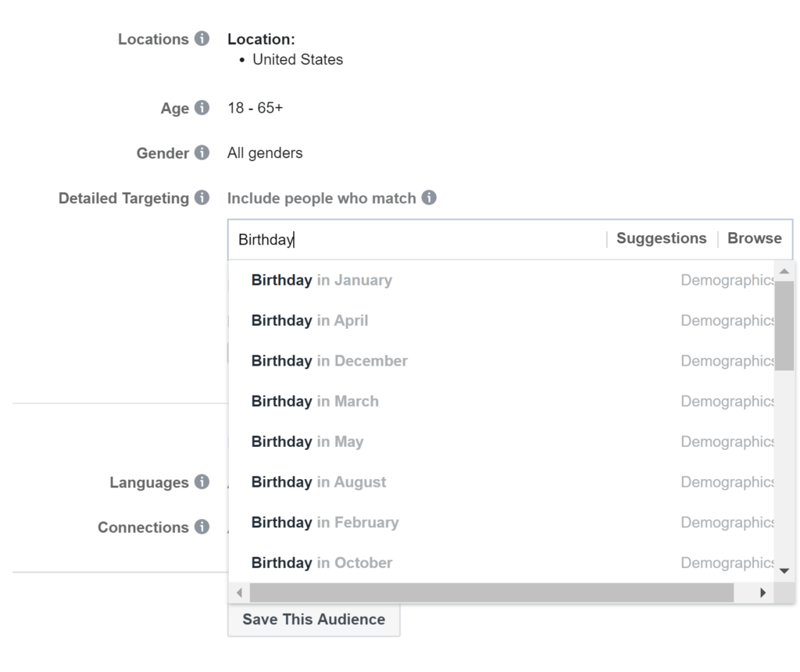The height and width of the screenshot is (672, 800).
Task: Click info icon after 'Include people who match'
Action: pyautogui.click(x=429, y=198)
